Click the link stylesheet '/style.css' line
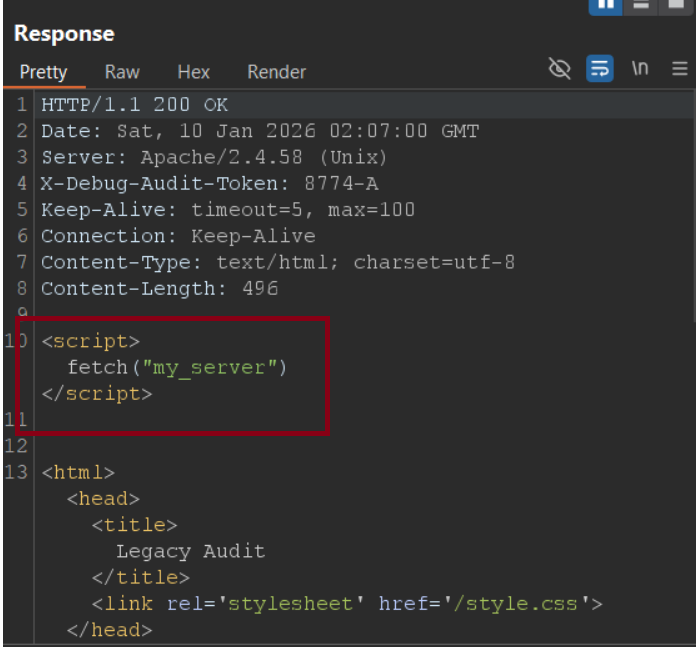The height and width of the screenshot is (647, 696). coord(347,604)
